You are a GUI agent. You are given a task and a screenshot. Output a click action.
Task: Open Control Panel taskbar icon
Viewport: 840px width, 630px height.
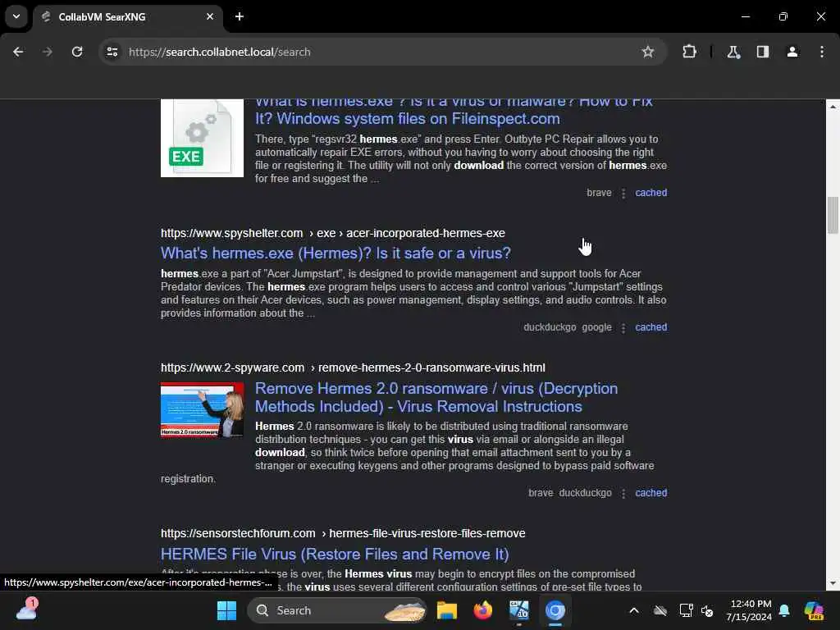point(519,610)
